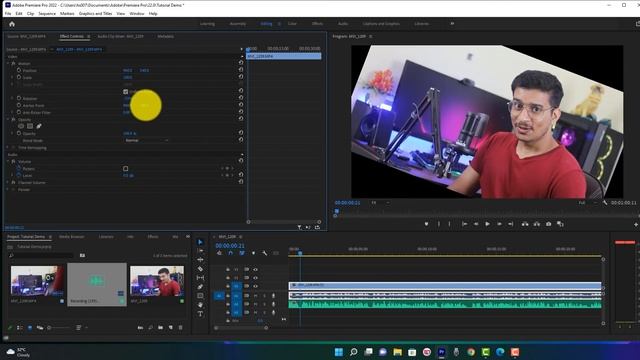Image resolution: width=640 pixels, height=360 pixels.
Task: Click the New Item icon in Project panel
Action: (171, 328)
